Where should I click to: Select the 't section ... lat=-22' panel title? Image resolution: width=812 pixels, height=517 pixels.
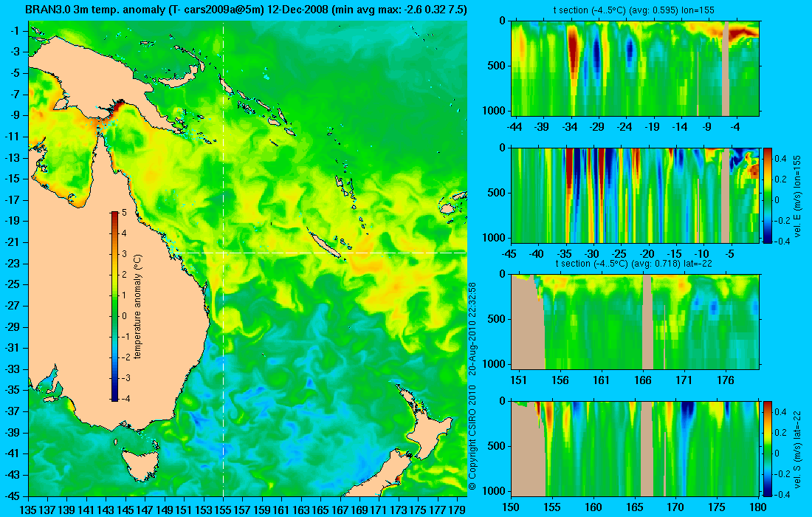635,264
